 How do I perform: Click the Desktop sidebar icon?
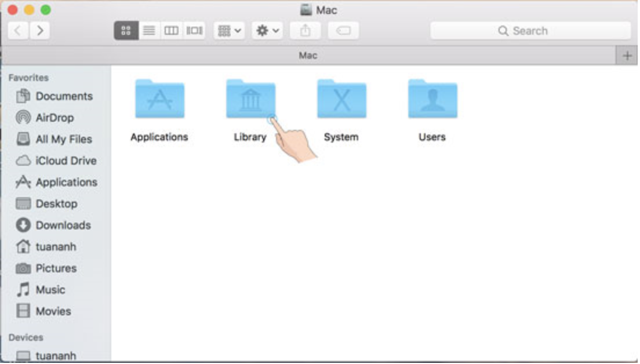(x=23, y=203)
